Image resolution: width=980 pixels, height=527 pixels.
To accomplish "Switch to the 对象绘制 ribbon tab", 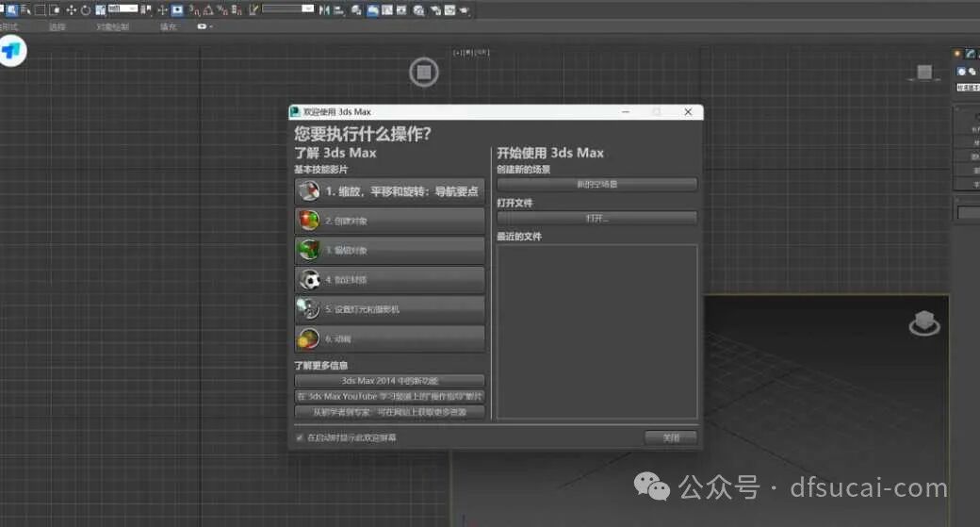I will (113, 27).
